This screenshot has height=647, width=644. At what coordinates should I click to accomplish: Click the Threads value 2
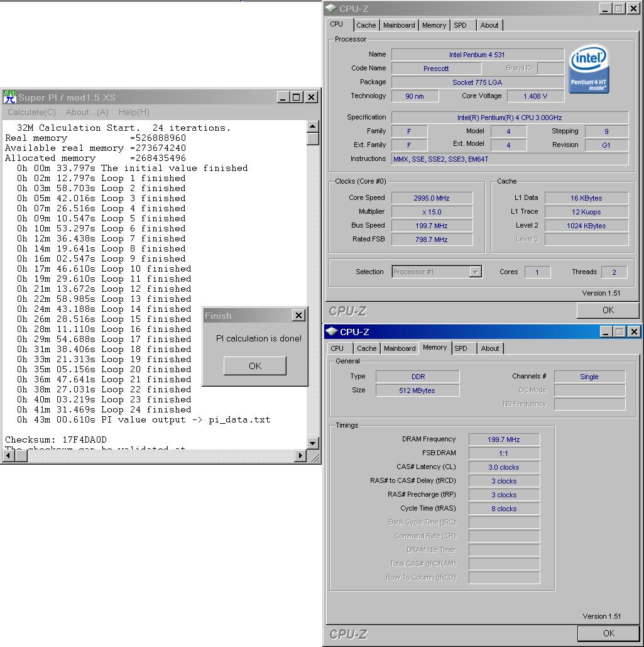click(x=614, y=272)
